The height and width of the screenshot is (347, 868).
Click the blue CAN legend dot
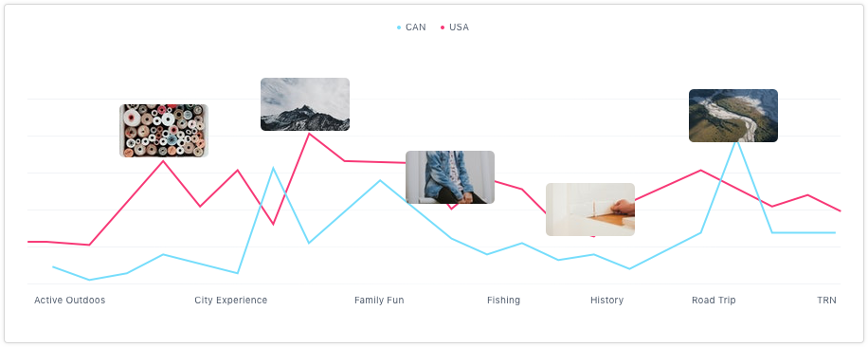399,27
